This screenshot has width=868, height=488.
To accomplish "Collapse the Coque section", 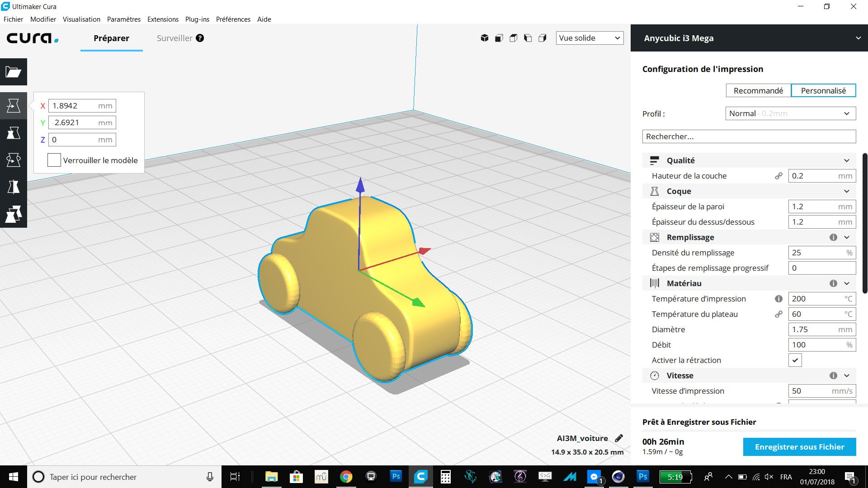I will point(846,191).
